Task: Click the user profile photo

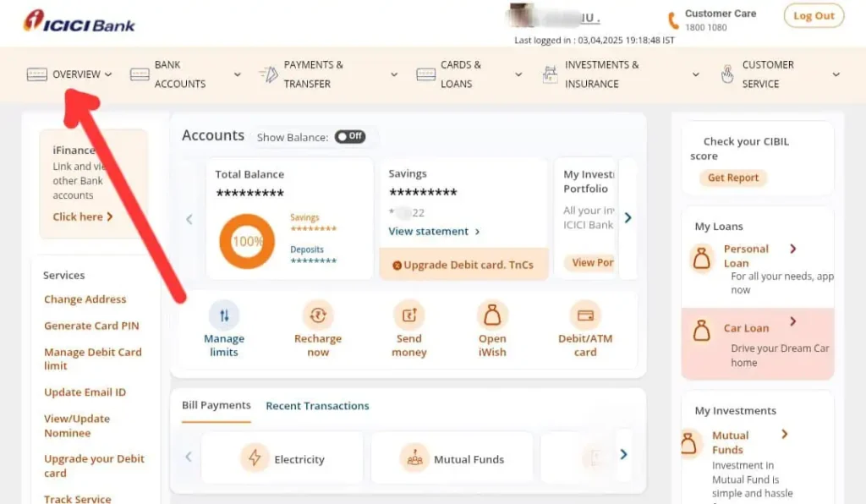Action: click(521, 15)
